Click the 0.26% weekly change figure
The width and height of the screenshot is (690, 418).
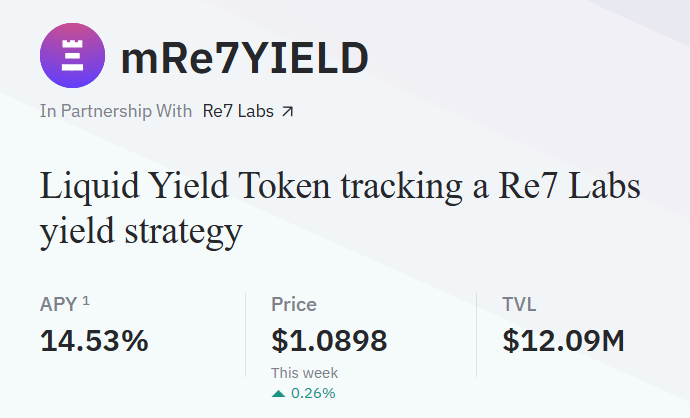coord(313,393)
